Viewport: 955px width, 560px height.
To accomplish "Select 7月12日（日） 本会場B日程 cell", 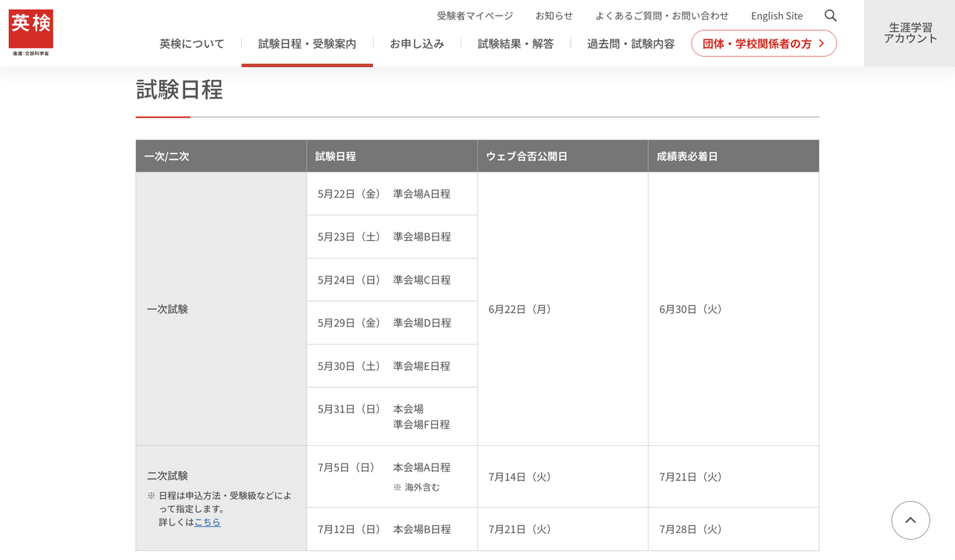I will click(x=392, y=529).
